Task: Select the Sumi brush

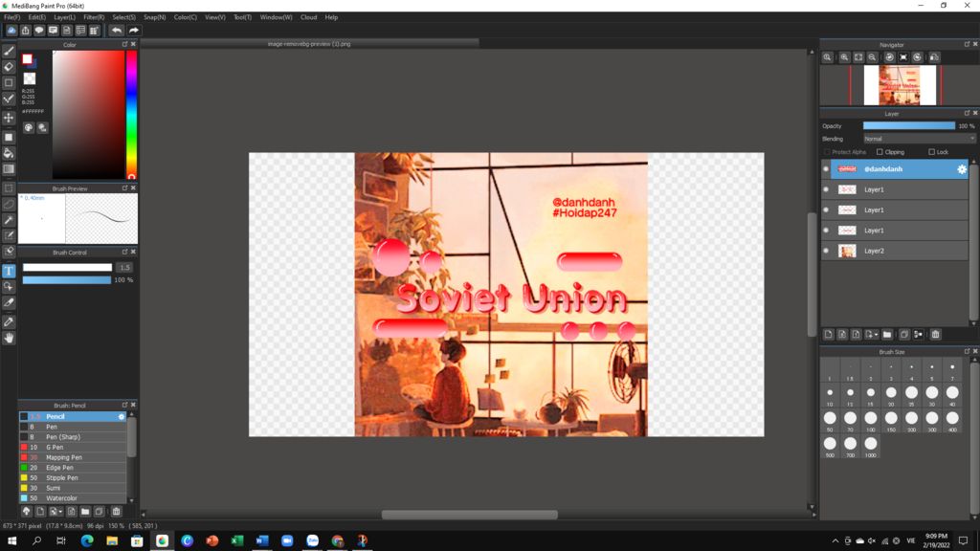Action: coord(73,488)
